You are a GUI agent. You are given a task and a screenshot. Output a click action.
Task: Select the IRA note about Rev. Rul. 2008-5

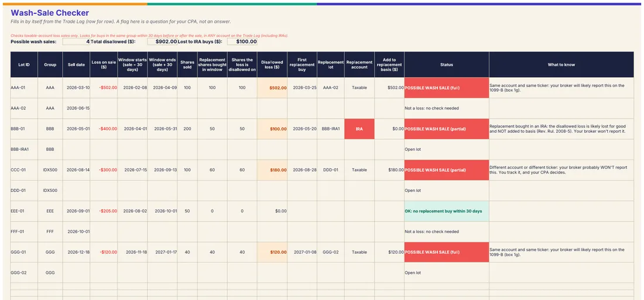[561, 129]
